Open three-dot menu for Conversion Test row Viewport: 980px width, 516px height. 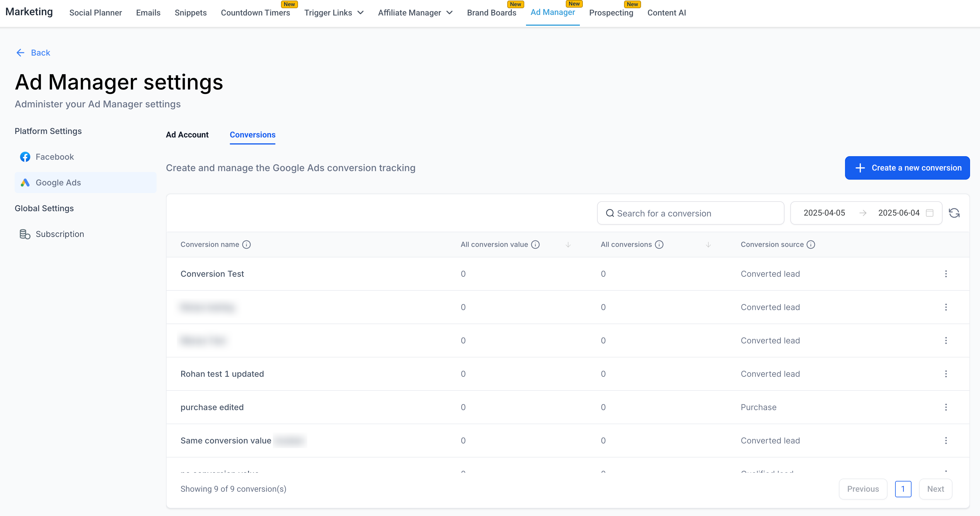(946, 274)
